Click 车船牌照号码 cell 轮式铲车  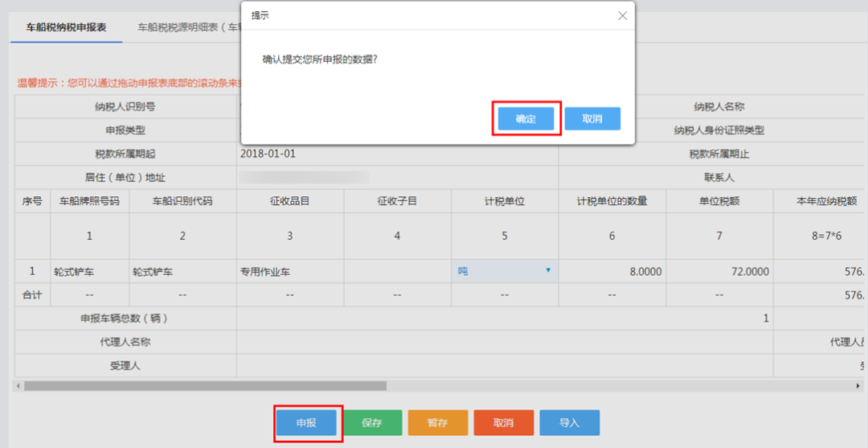(89, 272)
